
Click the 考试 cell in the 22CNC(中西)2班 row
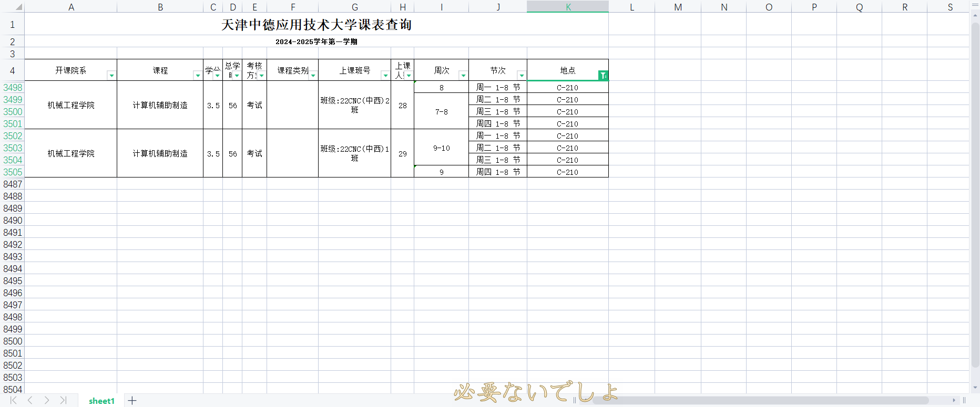pyautogui.click(x=254, y=105)
